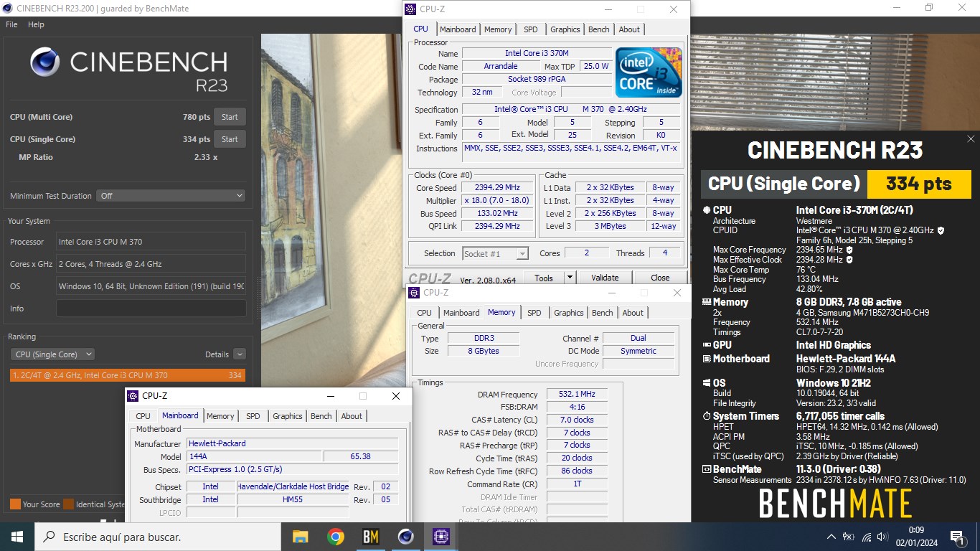Click the Intel Core i3 logo in CPU-Z
This screenshot has height=551, width=980.
pos(649,72)
